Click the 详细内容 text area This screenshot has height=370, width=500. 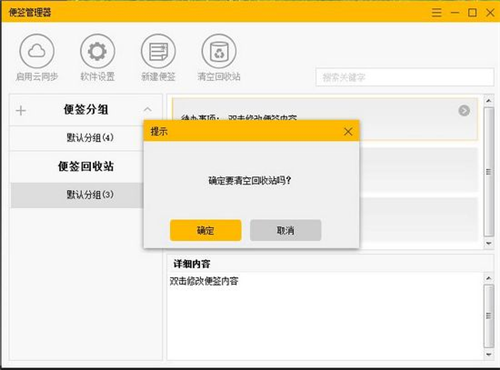point(325,316)
